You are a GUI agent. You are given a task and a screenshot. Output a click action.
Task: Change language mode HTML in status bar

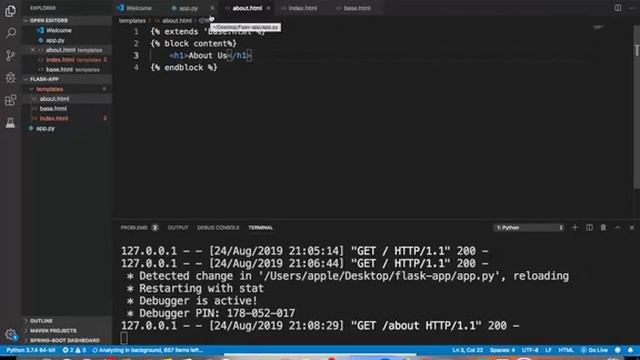click(x=566, y=350)
